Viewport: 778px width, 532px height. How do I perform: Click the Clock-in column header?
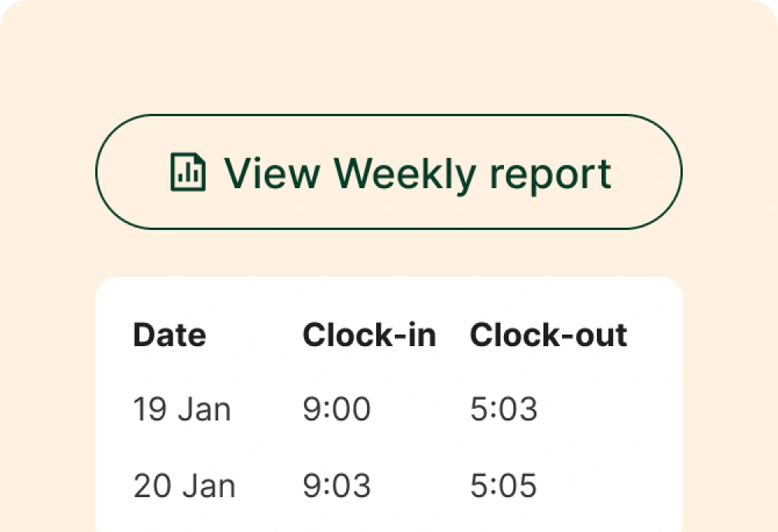click(369, 335)
